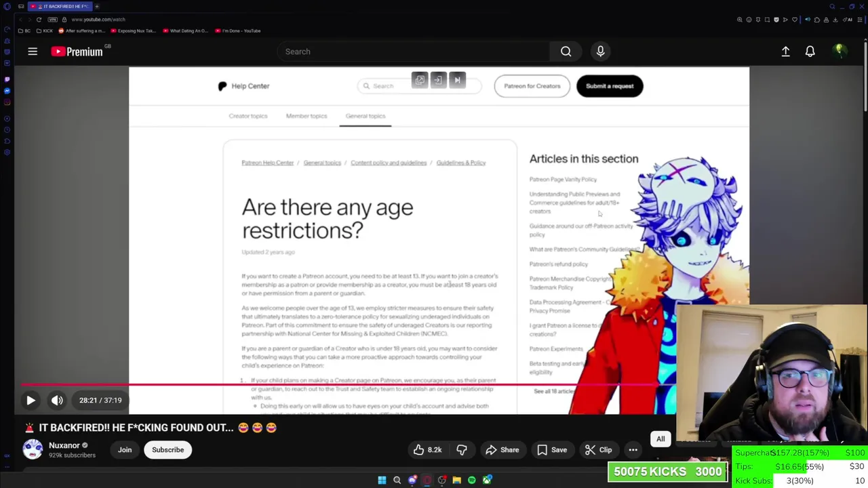Subscribe to the Nuxanor channel
This screenshot has width=868, height=488.
click(x=167, y=450)
